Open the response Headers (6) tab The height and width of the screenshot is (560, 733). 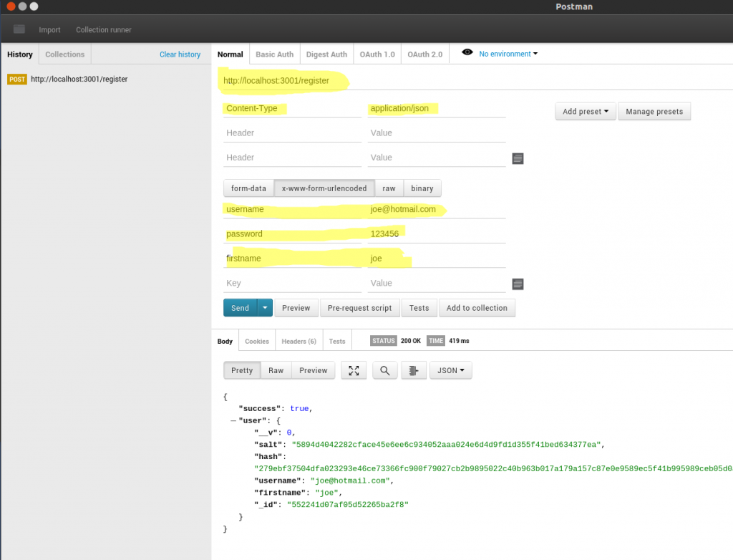[x=298, y=341]
